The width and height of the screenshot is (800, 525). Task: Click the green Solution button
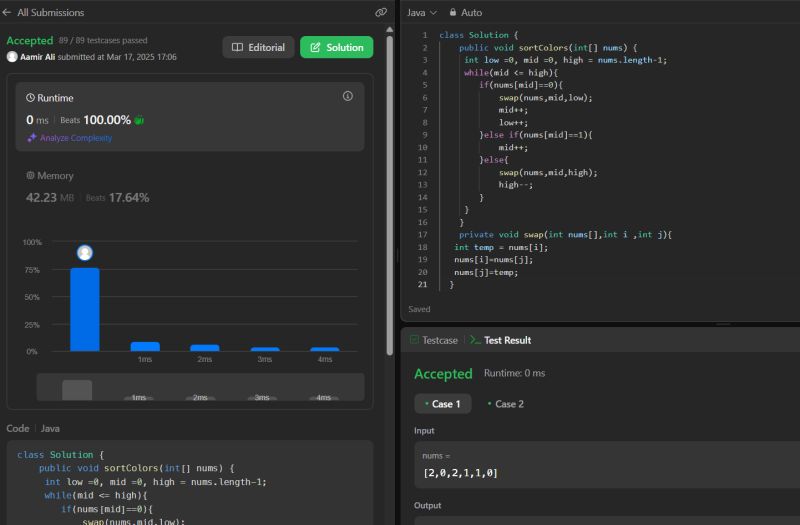click(337, 47)
